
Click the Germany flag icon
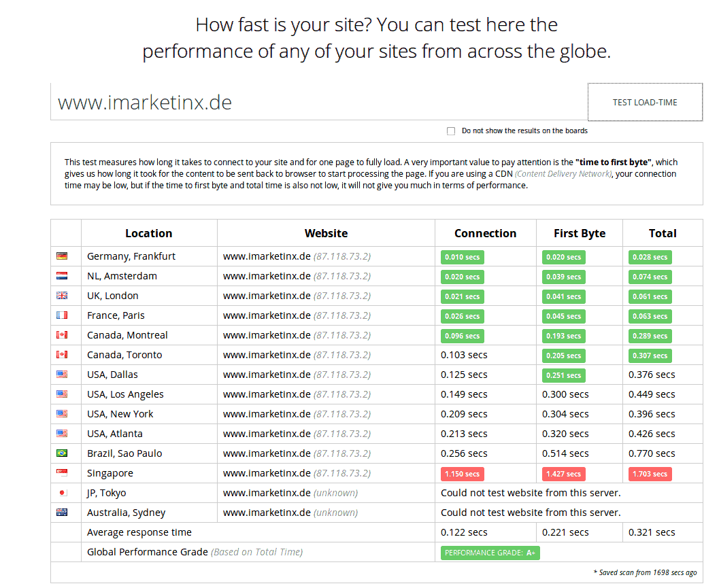click(x=62, y=256)
